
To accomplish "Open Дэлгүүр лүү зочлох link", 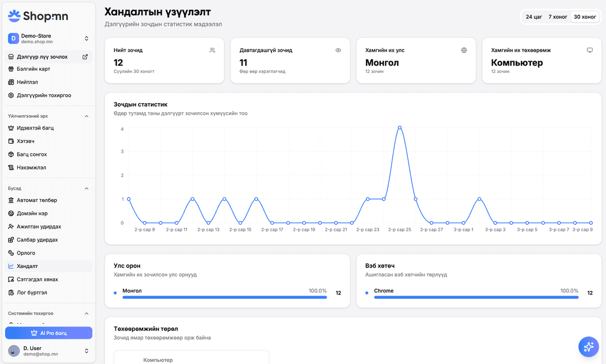I will pos(42,57).
